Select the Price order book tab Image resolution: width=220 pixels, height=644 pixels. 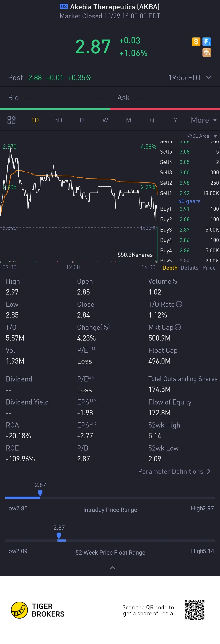click(209, 268)
